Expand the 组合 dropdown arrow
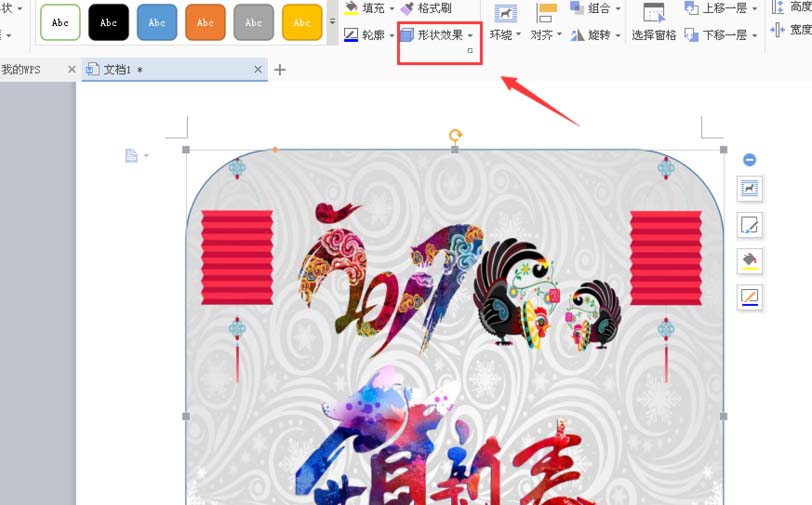The width and height of the screenshot is (812, 505). (618, 8)
